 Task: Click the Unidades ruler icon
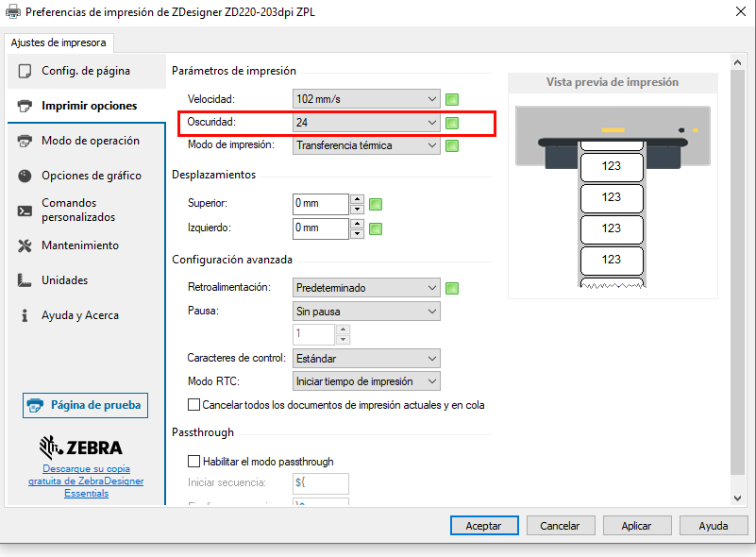25,280
